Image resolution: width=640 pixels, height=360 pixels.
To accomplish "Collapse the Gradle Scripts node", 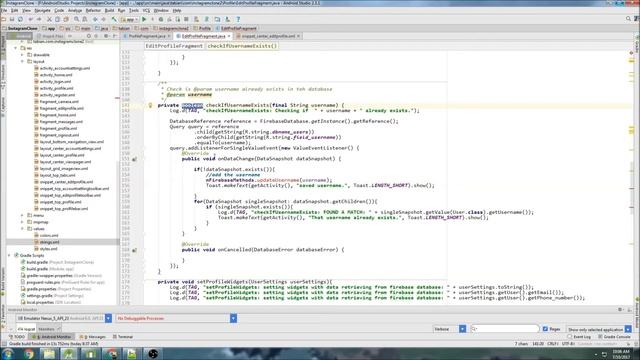I will 9,256.
